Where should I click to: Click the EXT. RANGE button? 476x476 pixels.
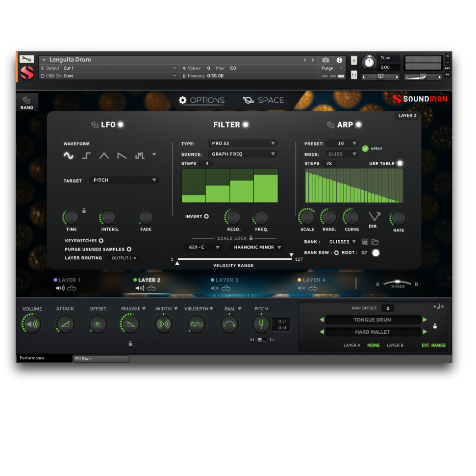pyautogui.click(x=433, y=345)
